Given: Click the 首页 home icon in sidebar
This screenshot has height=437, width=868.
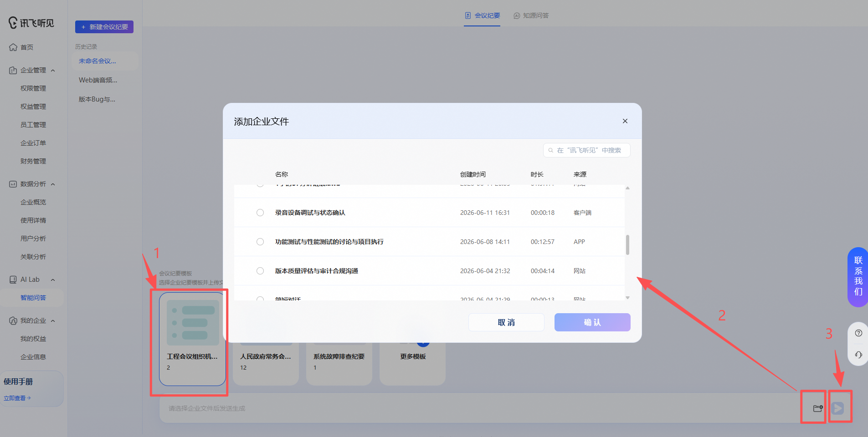Looking at the screenshot, I should [x=13, y=47].
